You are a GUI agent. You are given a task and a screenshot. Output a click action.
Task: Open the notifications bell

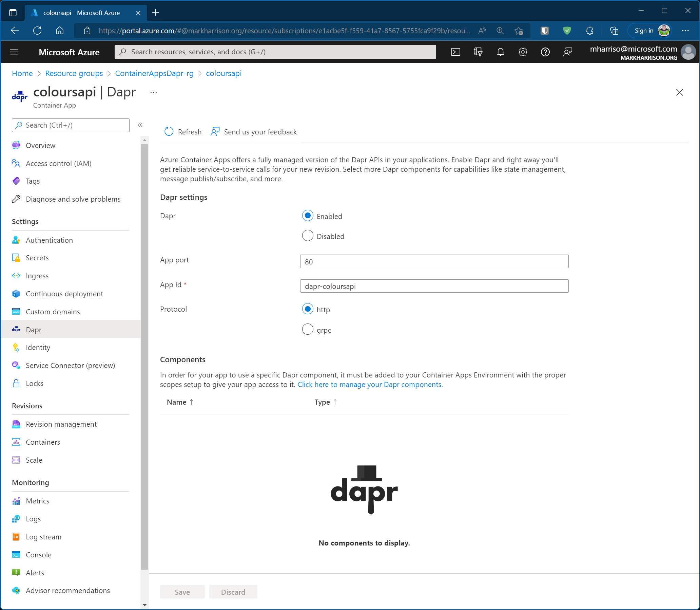(500, 52)
